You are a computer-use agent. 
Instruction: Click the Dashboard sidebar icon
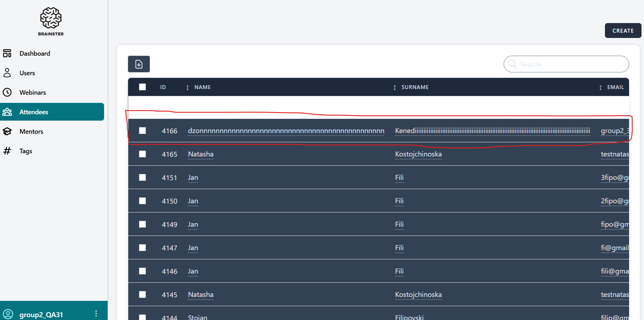pos(7,53)
